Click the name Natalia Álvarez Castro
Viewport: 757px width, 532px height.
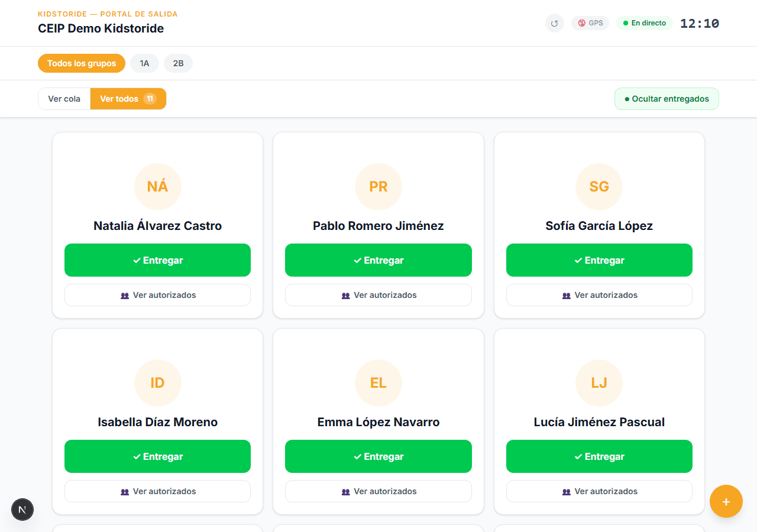pyautogui.click(x=157, y=226)
